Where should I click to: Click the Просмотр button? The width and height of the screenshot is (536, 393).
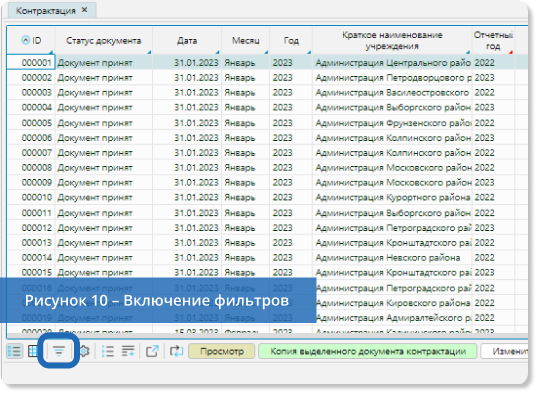pyautogui.click(x=222, y=351)
